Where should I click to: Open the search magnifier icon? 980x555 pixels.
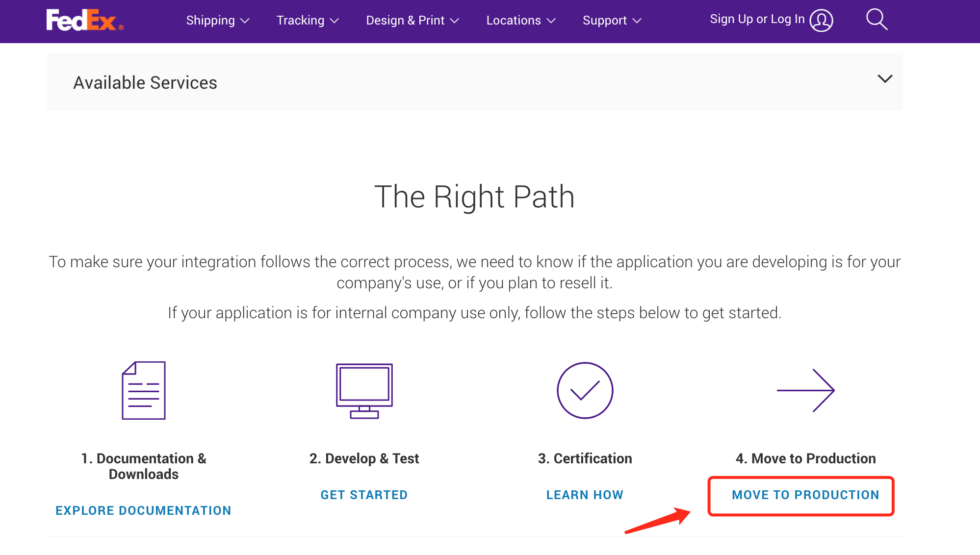tap(876, 20)
